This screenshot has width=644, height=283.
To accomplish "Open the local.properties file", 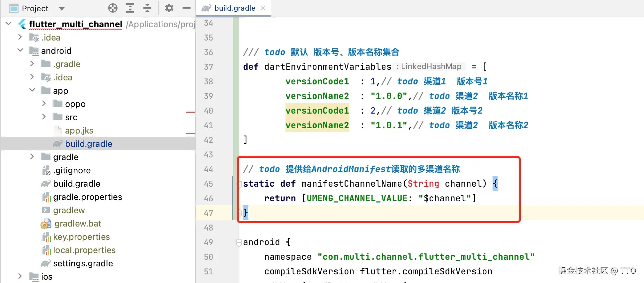I will (x=84, y=250).
